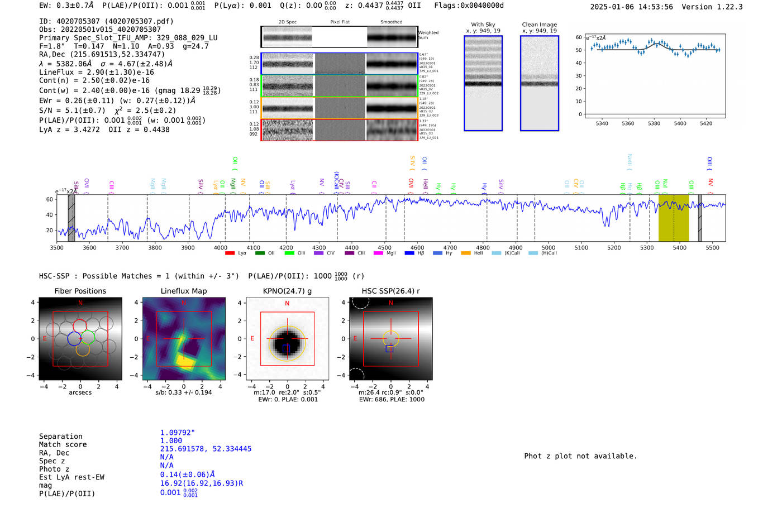Click the Weighted Sum 2D spectrum strip
Screen dimensions: 782x532
tap(339, 37)
